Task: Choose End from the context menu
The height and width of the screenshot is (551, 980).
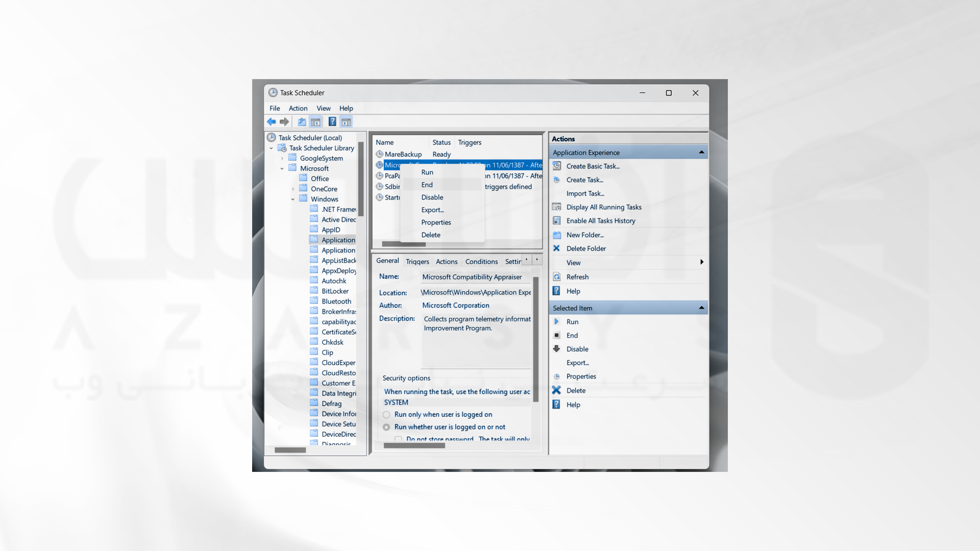Action: (443, 185)
